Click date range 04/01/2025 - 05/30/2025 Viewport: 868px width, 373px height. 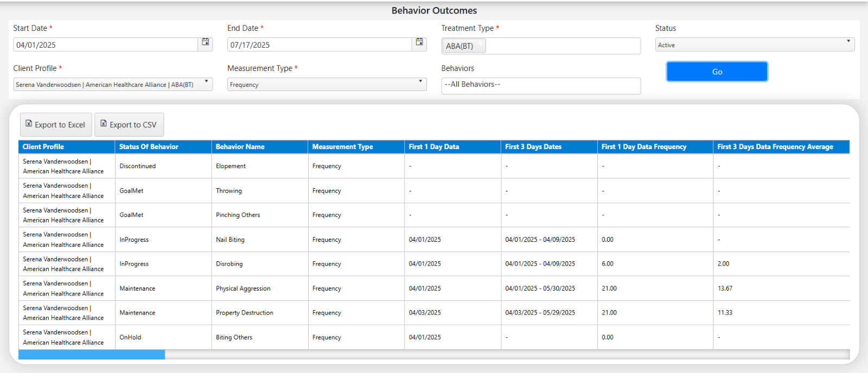tap(540, 288)
